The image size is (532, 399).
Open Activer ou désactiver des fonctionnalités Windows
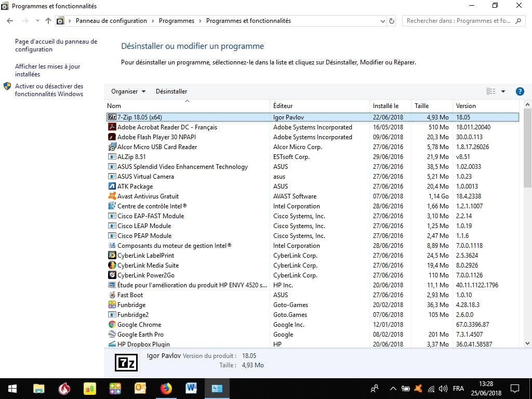[49, 90]
